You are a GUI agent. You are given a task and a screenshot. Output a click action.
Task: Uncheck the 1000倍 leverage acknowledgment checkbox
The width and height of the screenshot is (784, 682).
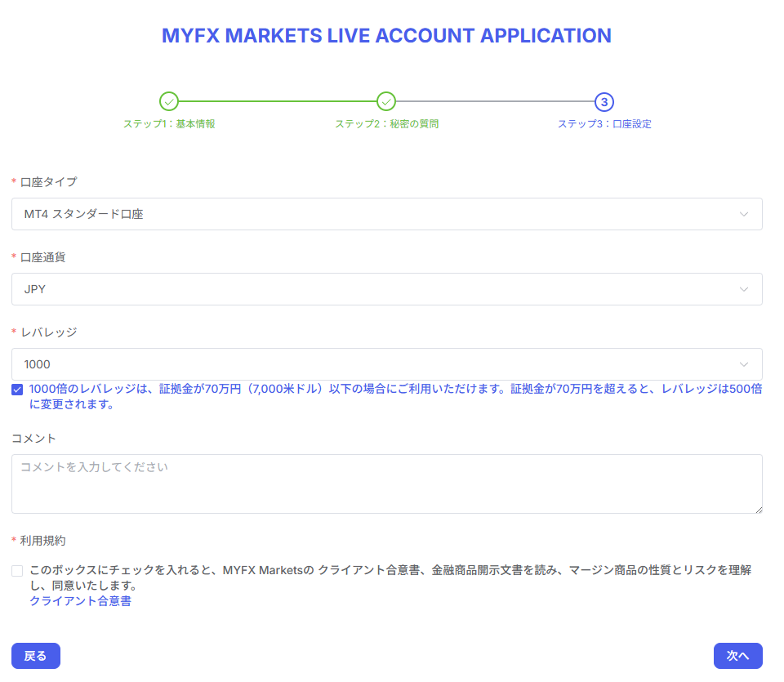pos(17,390)
